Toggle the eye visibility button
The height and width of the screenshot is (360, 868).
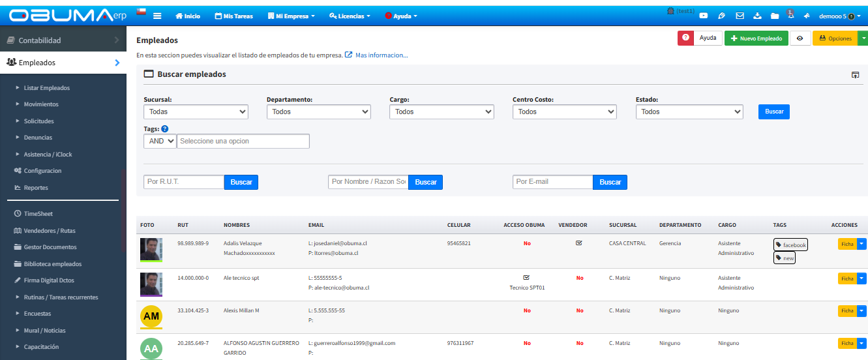pyautogui.click(x=800, y=38)
